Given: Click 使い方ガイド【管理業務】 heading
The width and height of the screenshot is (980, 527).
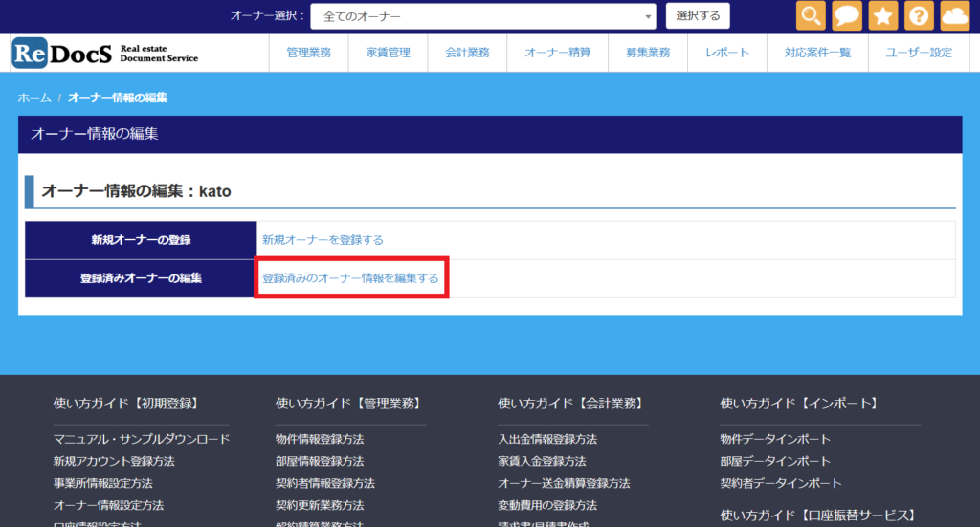Looking at the screenshot, I should pyautogui.click(x=350, y=404).
